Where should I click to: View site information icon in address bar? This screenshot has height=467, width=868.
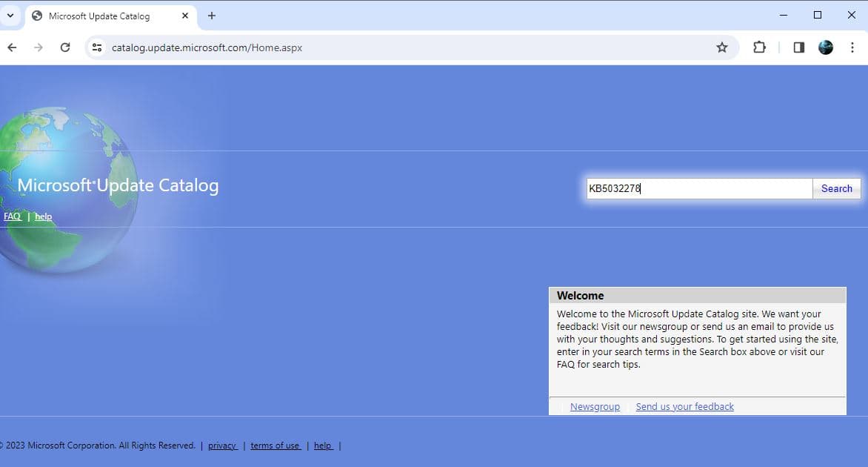97,47
